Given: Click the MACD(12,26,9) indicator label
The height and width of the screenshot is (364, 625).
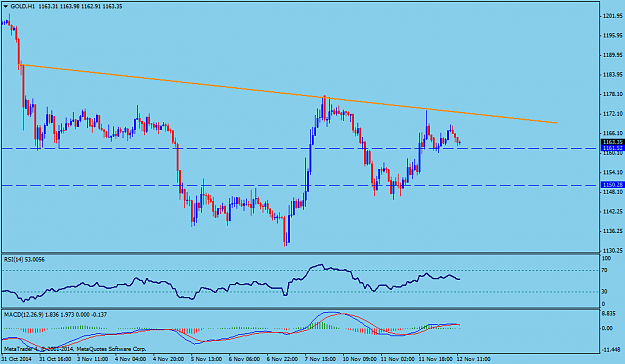Looking at the screenshot, I should pyautogui.click(x=55, y=315).
